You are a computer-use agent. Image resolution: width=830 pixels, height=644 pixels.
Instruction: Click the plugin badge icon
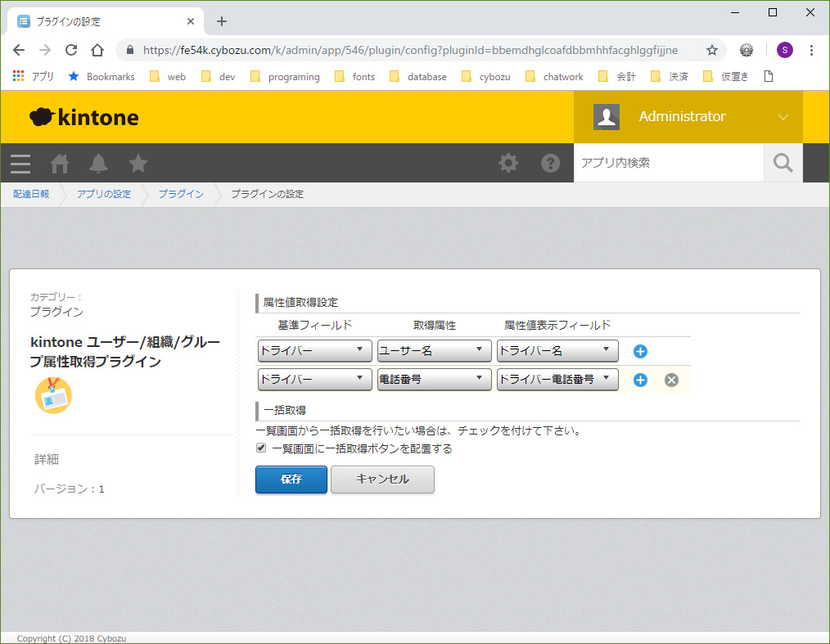pos(53,395)
